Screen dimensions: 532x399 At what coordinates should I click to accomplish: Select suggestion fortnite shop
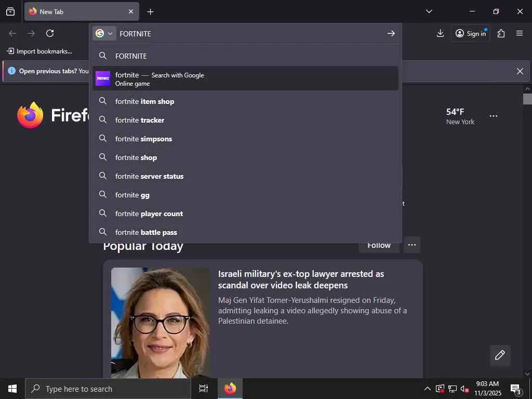tap(245, 157)
